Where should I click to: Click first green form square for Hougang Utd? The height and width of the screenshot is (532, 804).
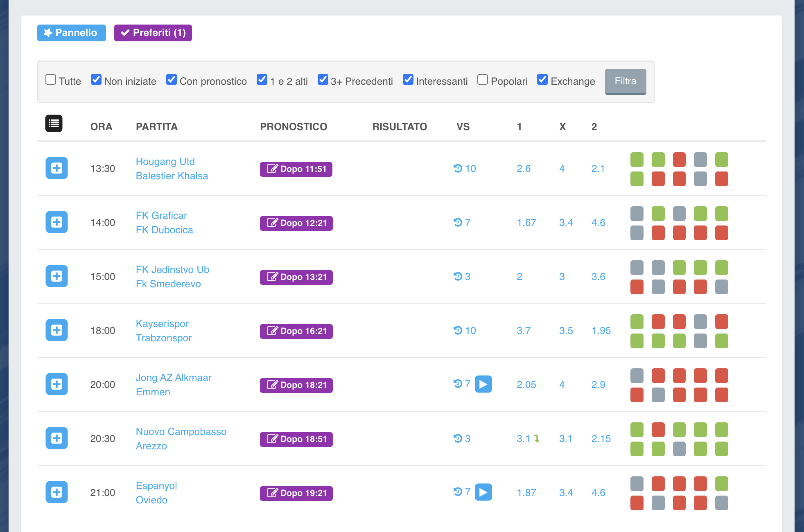637,160
